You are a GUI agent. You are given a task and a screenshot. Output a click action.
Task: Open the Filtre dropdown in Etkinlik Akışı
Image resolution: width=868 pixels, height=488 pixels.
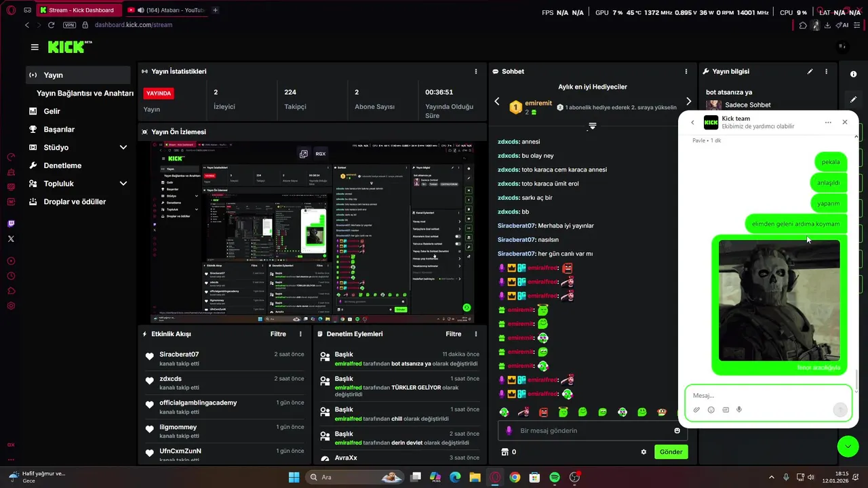tap(278, 334)
